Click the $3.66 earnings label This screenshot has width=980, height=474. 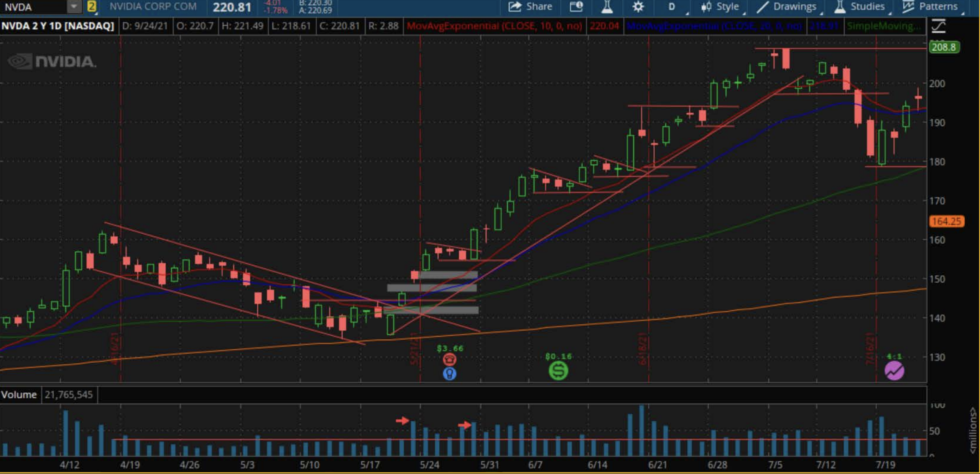pos(450,348)
